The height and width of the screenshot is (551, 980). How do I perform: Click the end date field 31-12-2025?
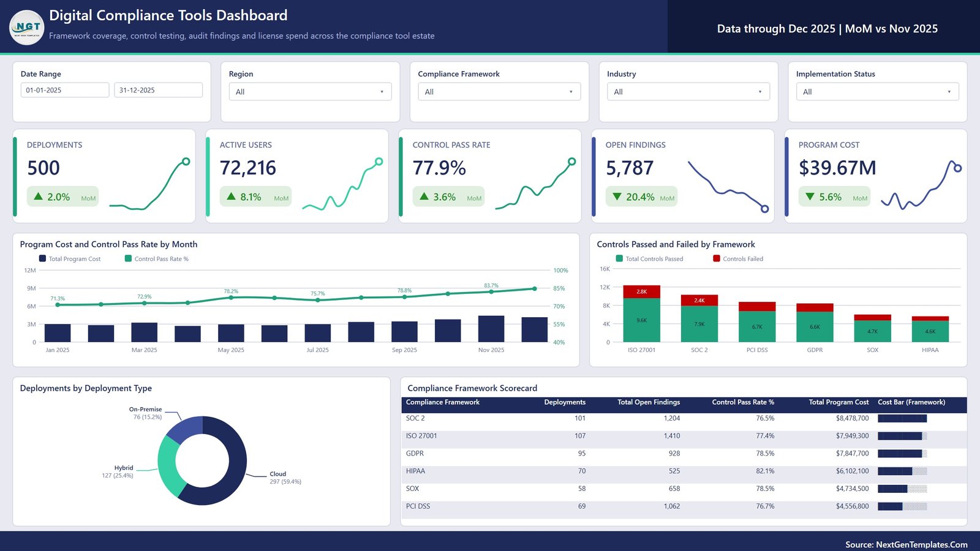(x=158, y=90)
